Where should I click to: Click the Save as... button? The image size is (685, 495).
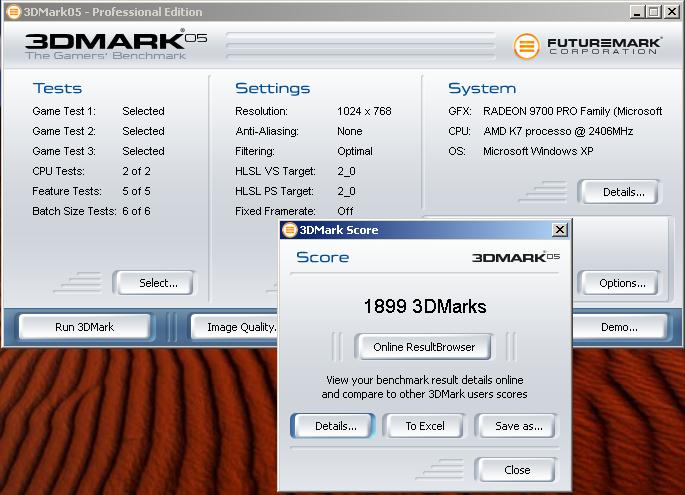click(x=516, y=426)
